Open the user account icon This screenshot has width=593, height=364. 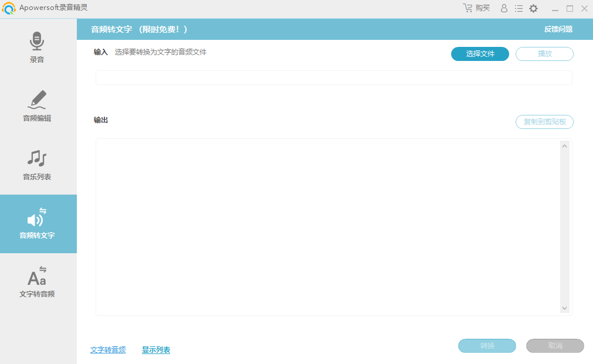click(504, 8)
